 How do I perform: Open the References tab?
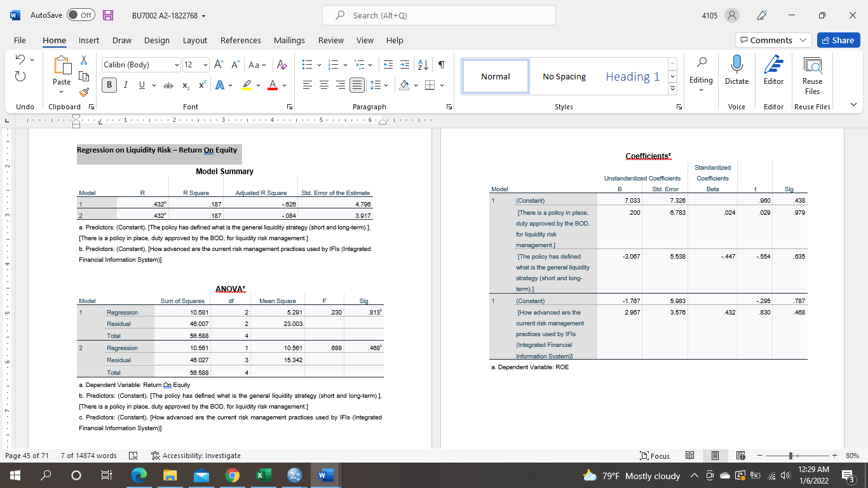pos(240,40)
